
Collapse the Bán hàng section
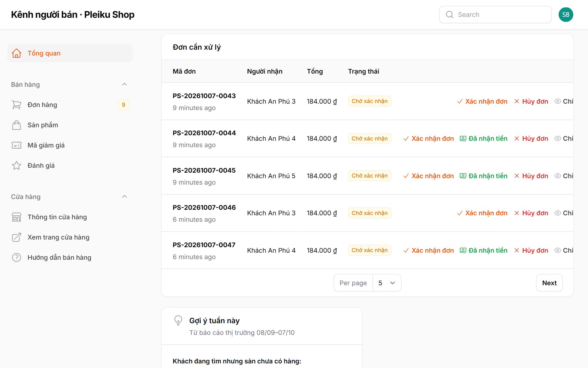pos(124,84)
